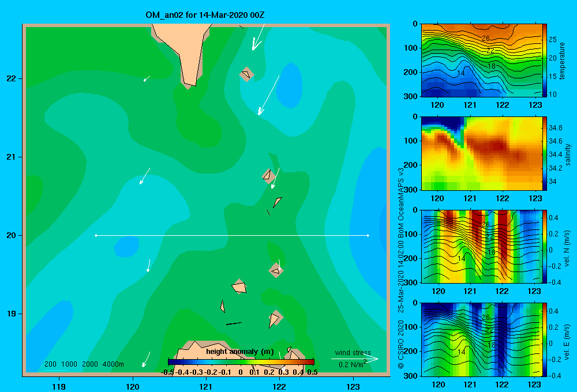The width and height of the screenshot is (577, 392).
Task: Click longitude label 119 under the main map
Action: 59,386
